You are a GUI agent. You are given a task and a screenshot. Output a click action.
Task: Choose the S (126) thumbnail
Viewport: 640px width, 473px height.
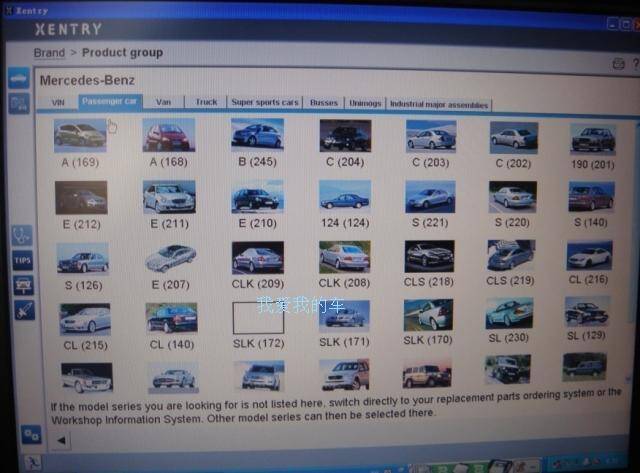coord(83,259)
